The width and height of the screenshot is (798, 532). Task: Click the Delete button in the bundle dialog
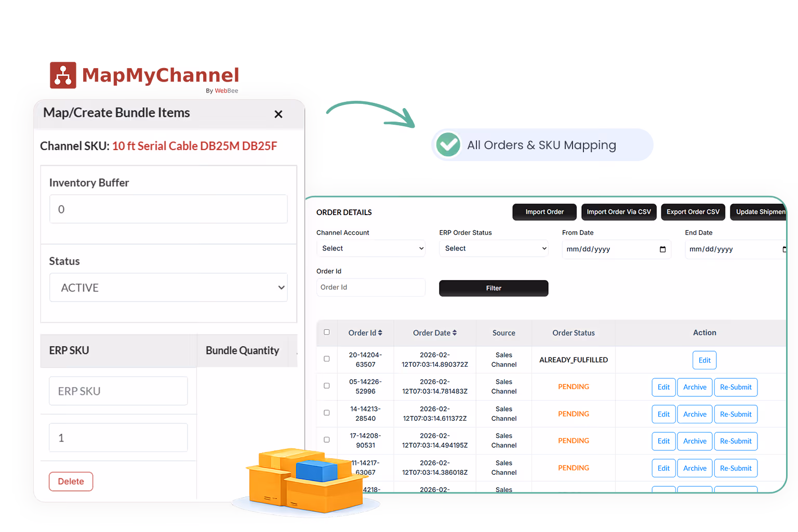tap(71, 481)
